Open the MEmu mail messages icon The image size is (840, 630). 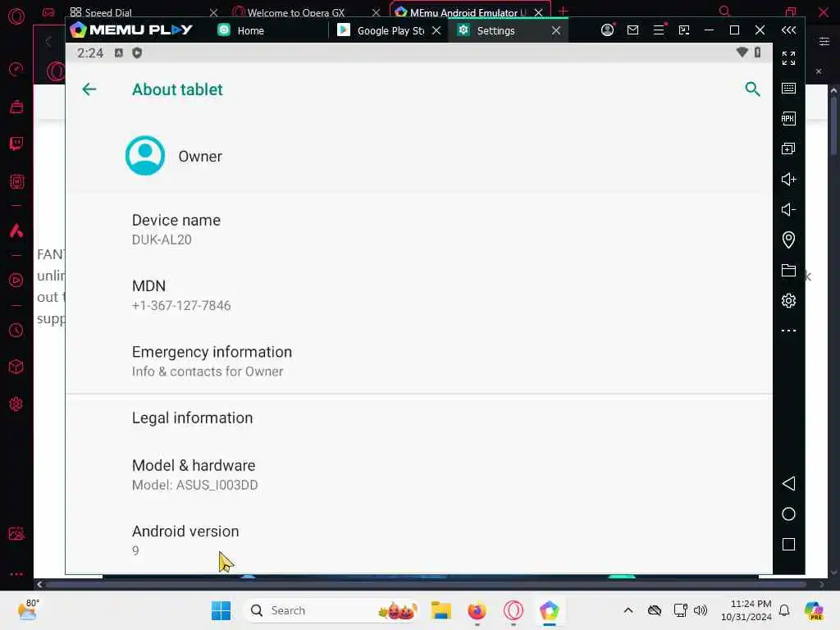click(x=632, y=30)
